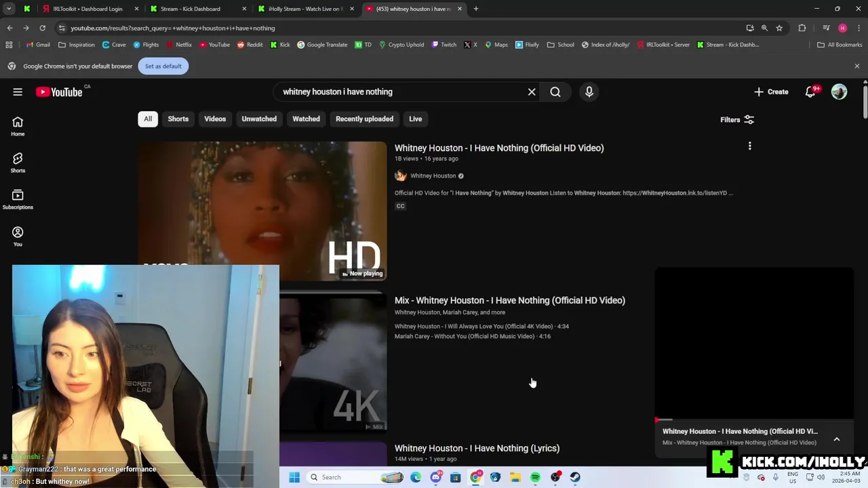Open the All Bookmarks folder

coord(840,45)
